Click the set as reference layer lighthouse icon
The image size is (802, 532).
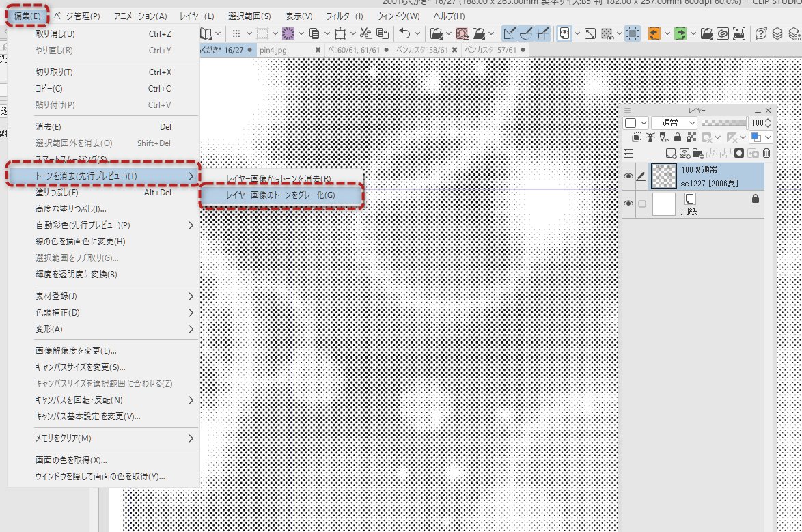[x=650, y=137]
